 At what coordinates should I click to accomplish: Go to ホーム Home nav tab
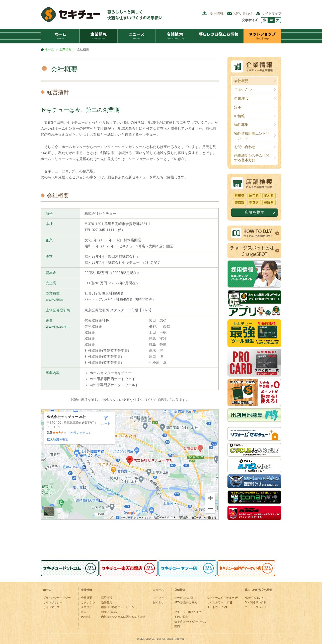(x=60, y=36)
